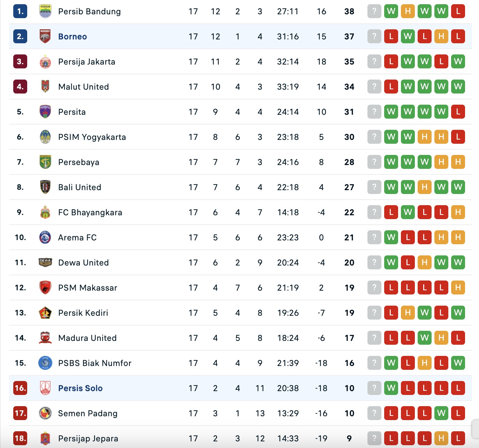Select the Madura United crest
The width and height of the screenshot is (479, 448).
(45, 338)
